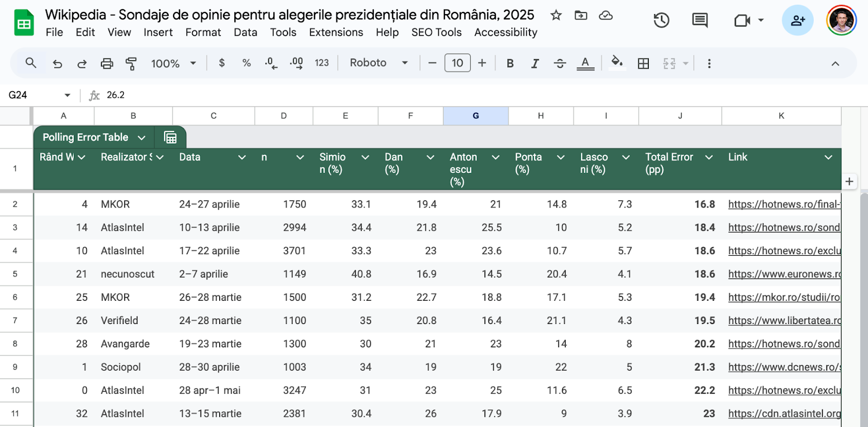Undo last action
868x427 pixels.
pyautogui.click(x=57, y=63)
